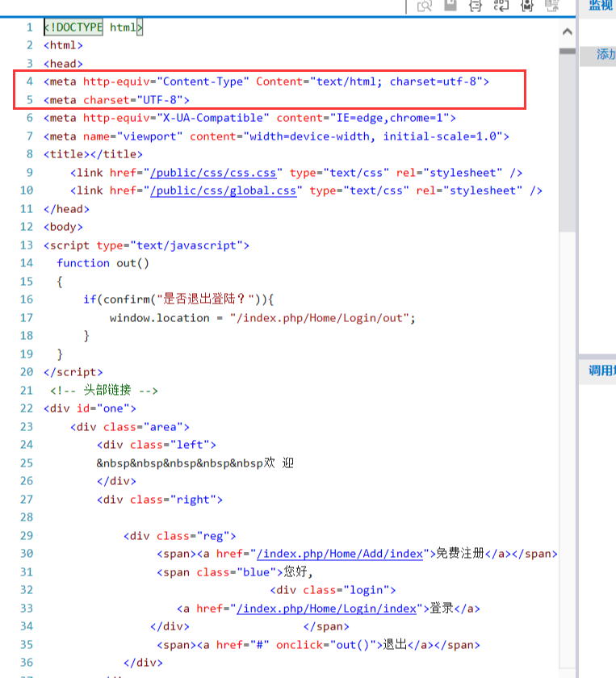Click the rightmost greyed-out toolbar icon

[552, 6]
